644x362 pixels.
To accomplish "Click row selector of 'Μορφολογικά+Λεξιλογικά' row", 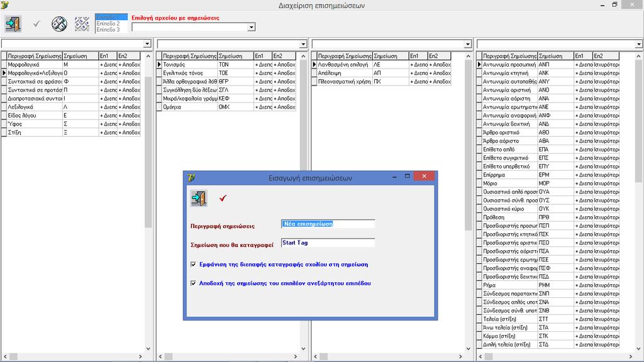I will tap(4, 73).
